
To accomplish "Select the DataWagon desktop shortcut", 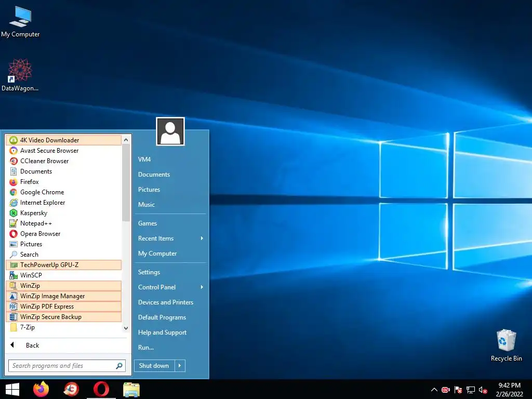I will (20, 75).
